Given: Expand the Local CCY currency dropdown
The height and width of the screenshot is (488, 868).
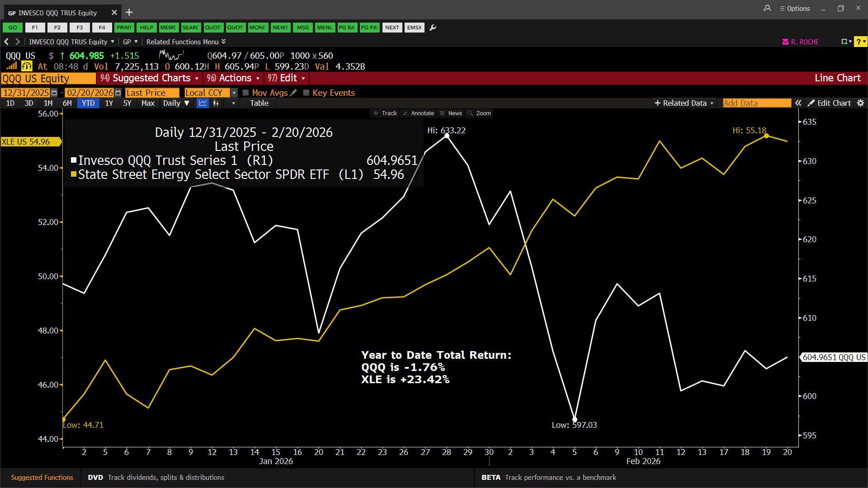Looking at the screenshot, I should pos(234,93).
